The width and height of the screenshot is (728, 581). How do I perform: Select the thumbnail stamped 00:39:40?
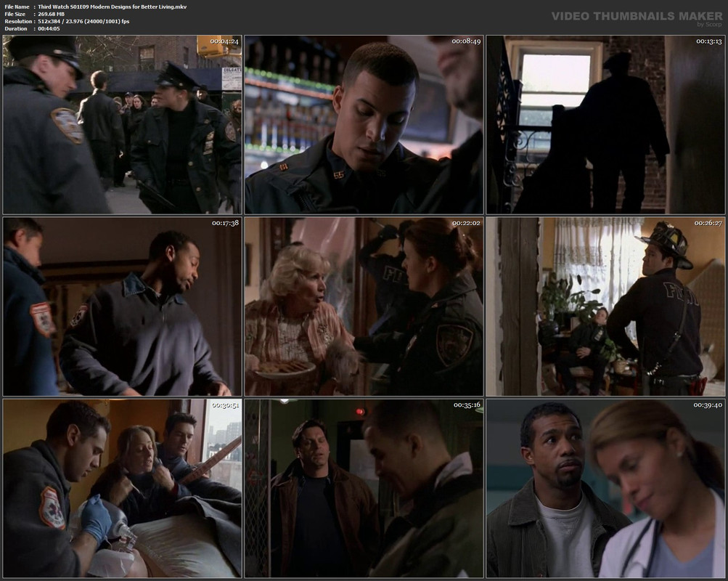(605, 488)
